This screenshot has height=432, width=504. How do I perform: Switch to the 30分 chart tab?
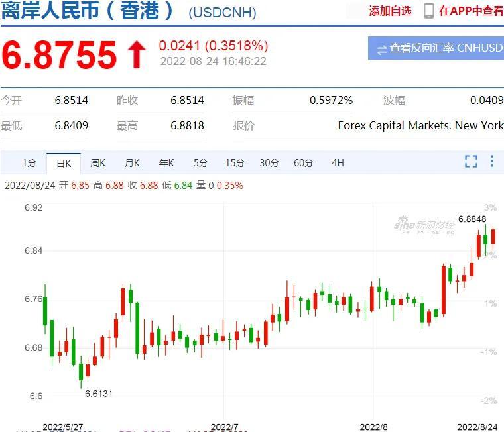(x=269, y=163)
